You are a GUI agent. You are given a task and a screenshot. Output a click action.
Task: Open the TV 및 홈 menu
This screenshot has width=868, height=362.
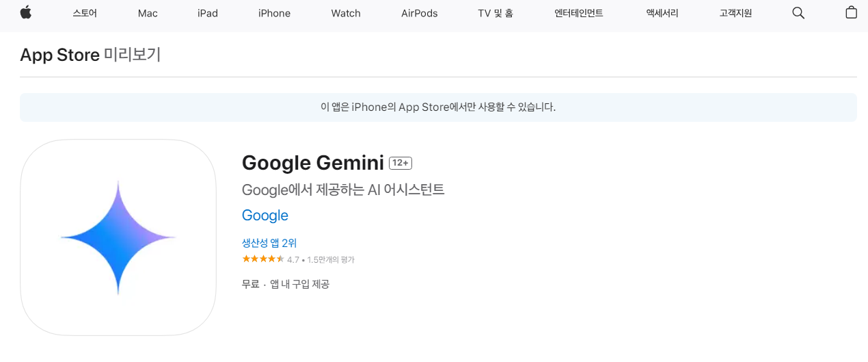496,13
